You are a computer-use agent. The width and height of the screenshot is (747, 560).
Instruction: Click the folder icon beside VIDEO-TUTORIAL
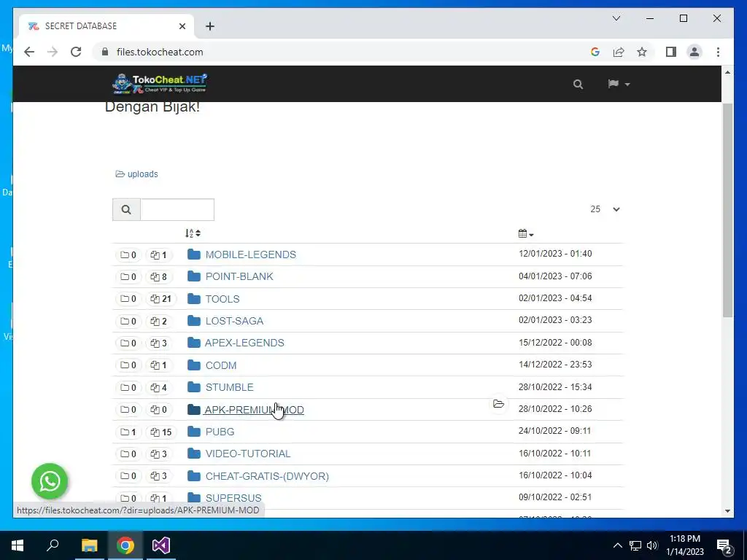194,454
